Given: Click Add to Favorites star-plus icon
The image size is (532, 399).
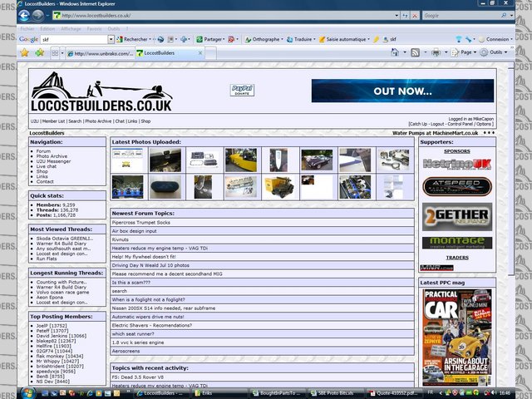Looking at the screenshot, I should coord(40,52).
